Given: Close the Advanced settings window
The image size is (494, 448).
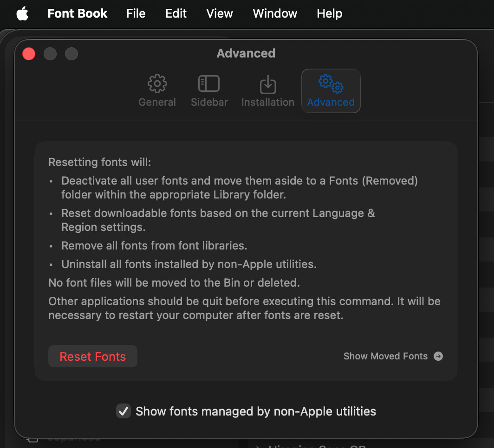Looking at the screenshot, I should point(29,54).
